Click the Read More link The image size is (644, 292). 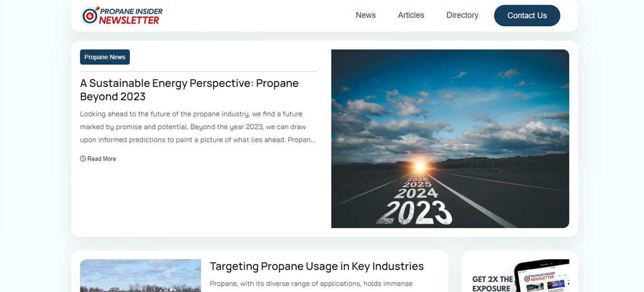pos(102,159)
